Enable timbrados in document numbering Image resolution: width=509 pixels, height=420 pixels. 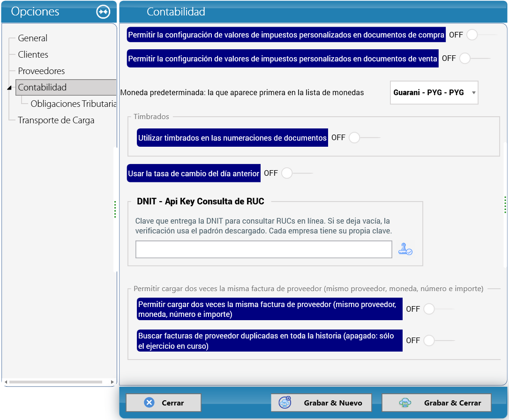pyautogui.click(x=364, y=138)
